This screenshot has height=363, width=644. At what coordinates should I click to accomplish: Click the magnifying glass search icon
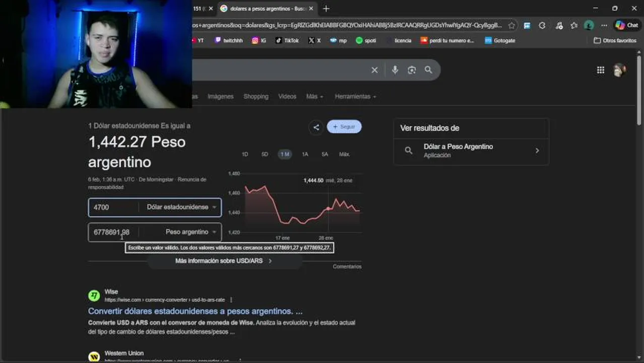pos(428,70)
